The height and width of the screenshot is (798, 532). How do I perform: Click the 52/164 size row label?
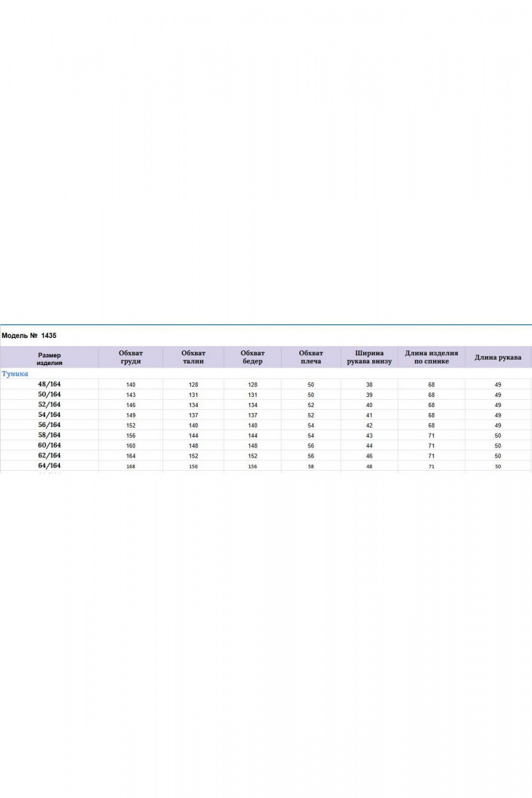click(49, 404)
